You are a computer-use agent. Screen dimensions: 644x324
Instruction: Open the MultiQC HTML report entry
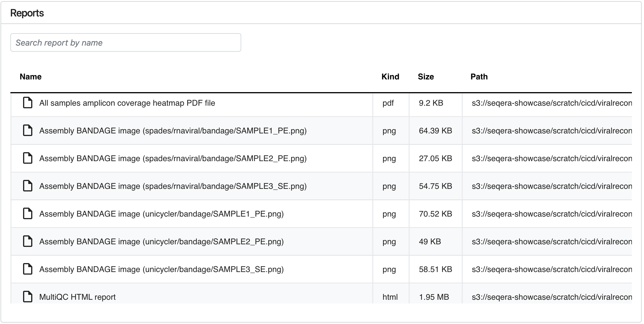point(77,297)
